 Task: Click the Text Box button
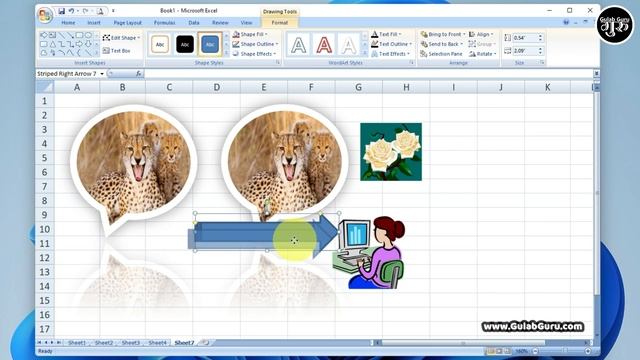pyautogui.click(x=116, y=51)
